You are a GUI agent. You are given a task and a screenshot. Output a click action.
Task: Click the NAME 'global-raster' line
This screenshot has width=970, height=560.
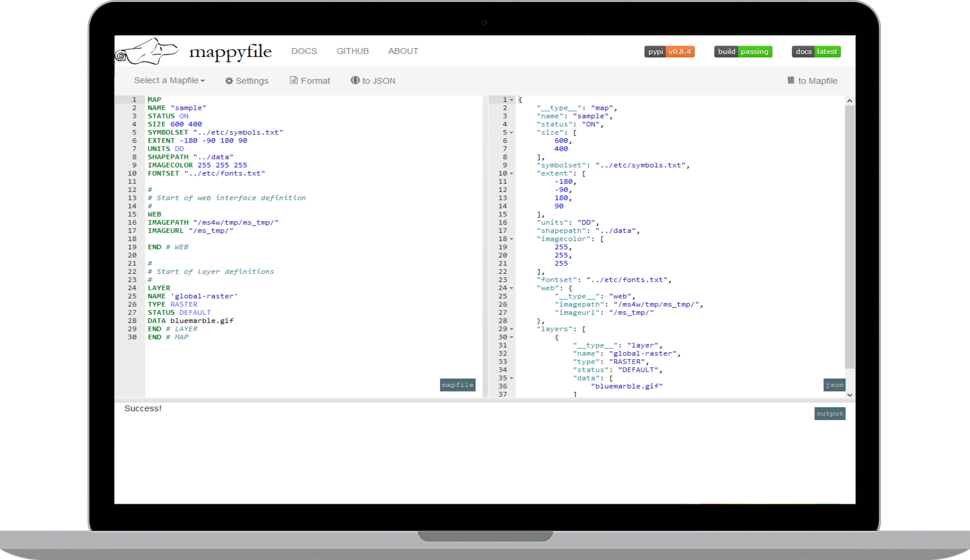tap(193, 296)
